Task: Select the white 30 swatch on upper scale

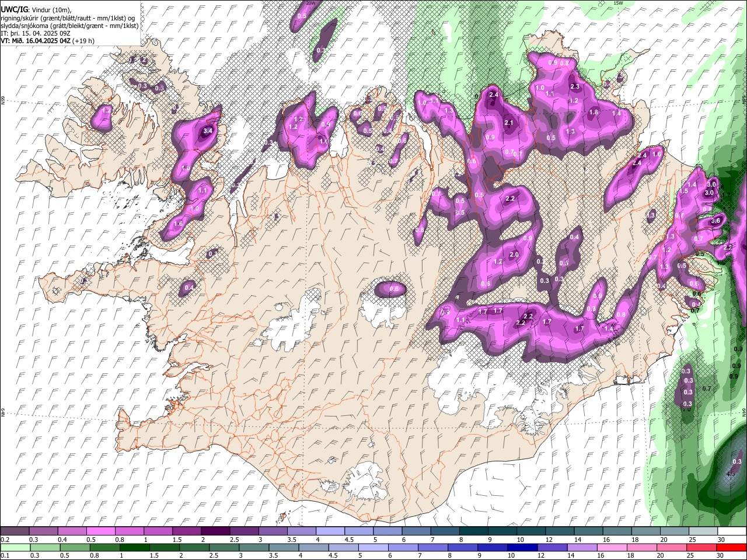Action: point(732,531)
